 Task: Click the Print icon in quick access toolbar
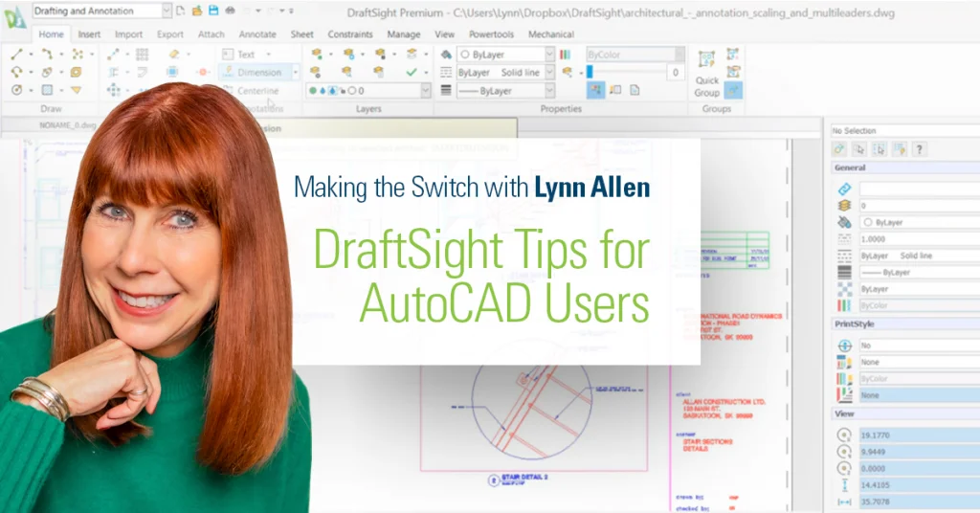(230, 11)
